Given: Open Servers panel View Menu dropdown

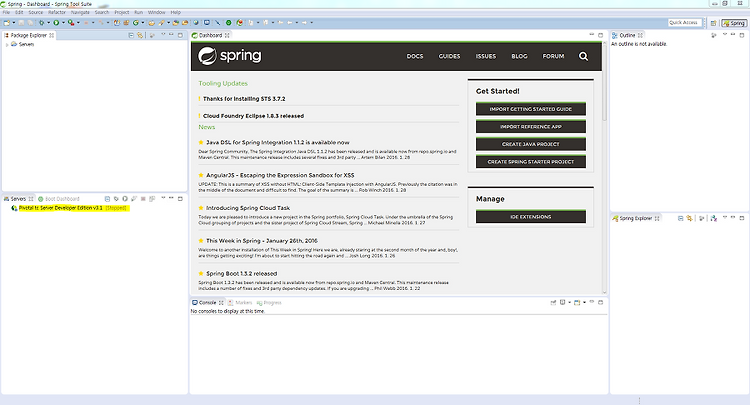Looking at the screenshot, I should (163, 198).
